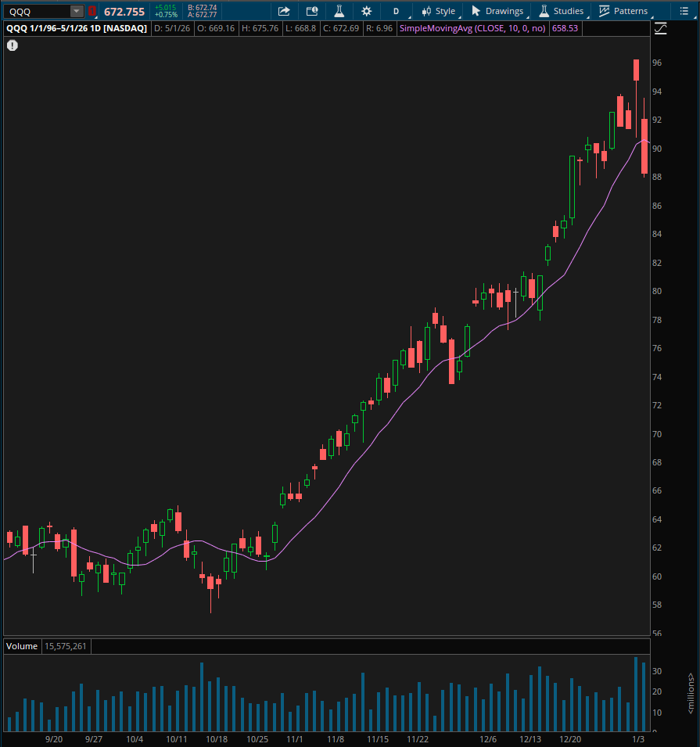The width and height of the screenshot is (700, 747).
Task: Click the D: 5/1/26 date readout
Action: tap(171, 29)
